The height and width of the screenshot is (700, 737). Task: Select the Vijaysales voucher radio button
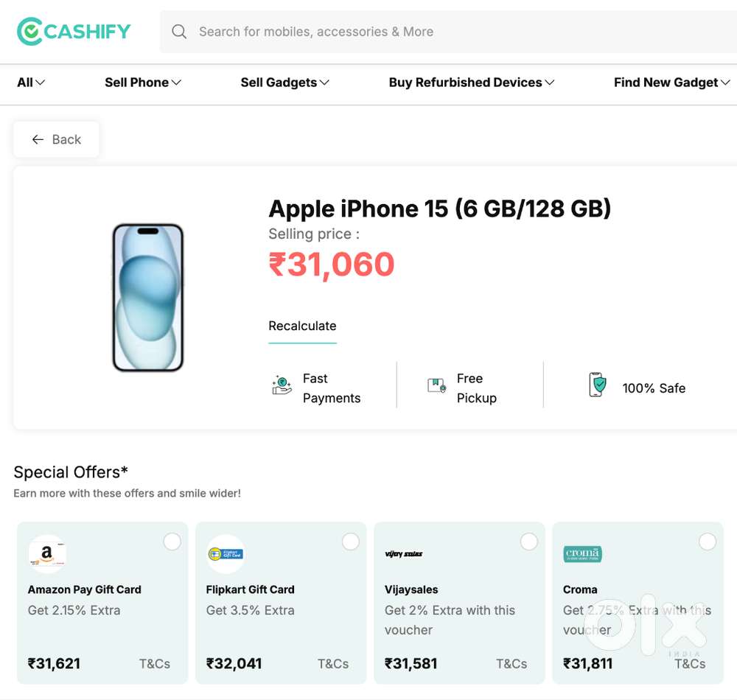pyautogui.click(x=528, y=542)
